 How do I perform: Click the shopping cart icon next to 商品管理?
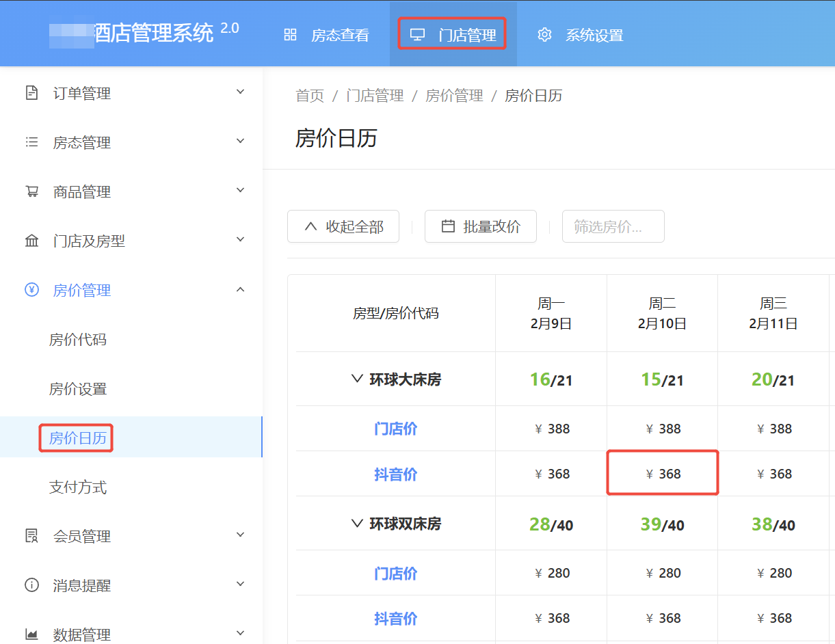31,191
